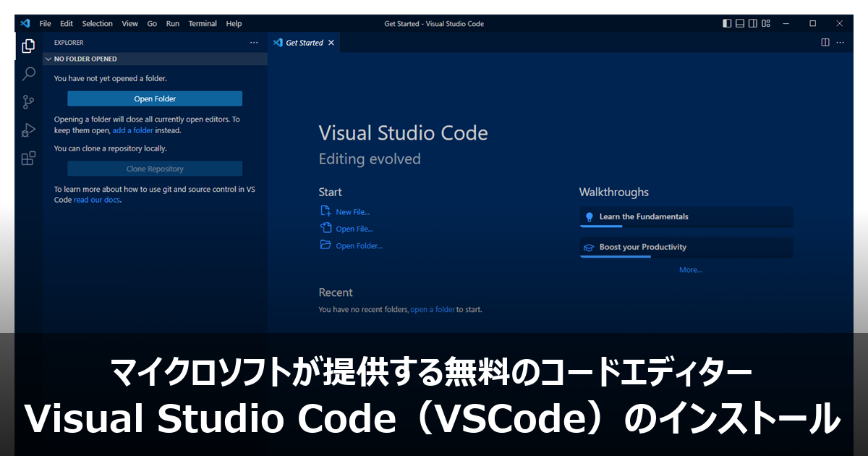This screenshot has width=868, height=456.
Task: Click the 'Walkthroughs' heading
Action: [614, 193]
